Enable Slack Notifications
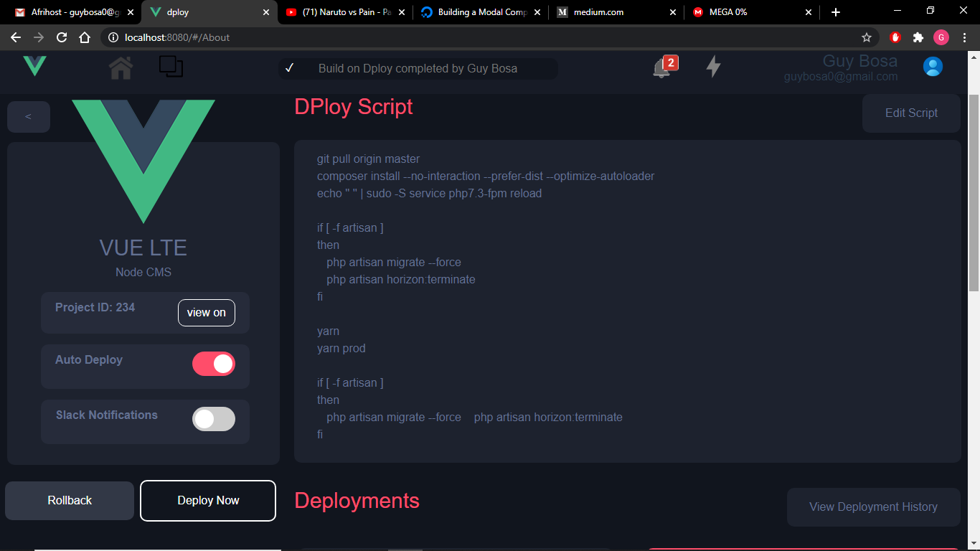The width and height of the screenshot is (980, 551). click(213, 419)
